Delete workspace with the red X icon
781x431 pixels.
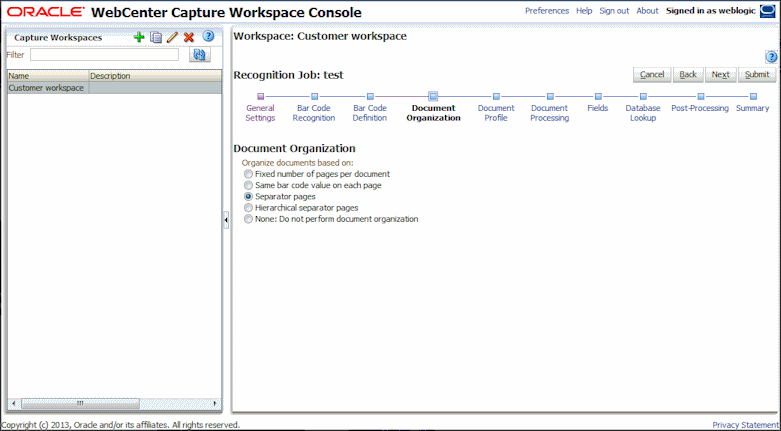(x=189, y=37)
